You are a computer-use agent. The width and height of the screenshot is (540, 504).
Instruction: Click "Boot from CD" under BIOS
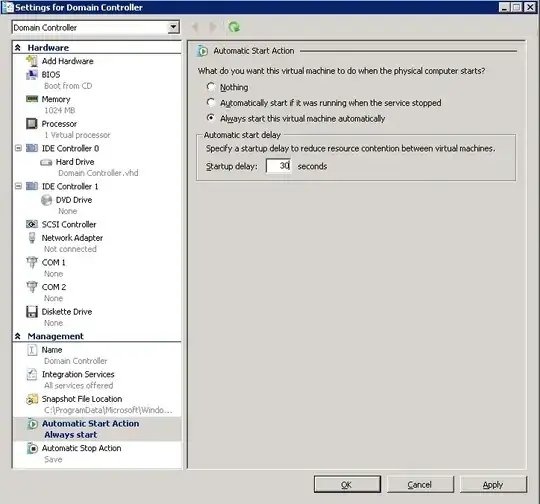68,86
